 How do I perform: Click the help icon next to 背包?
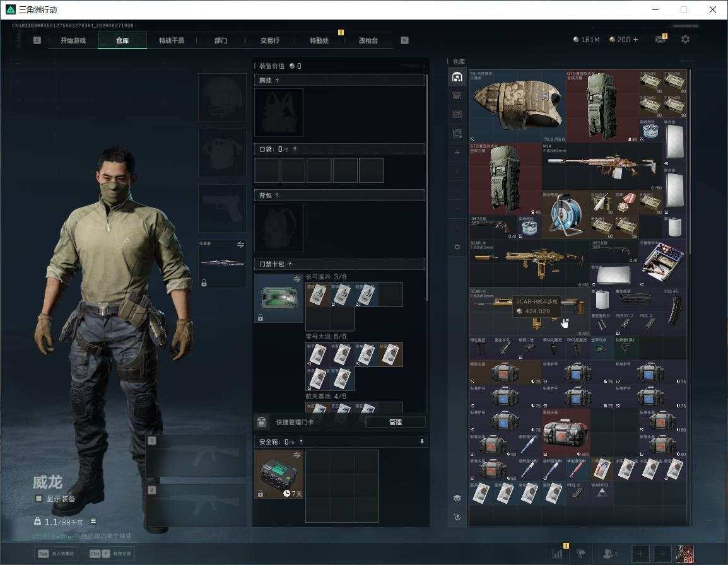[277, 195]
